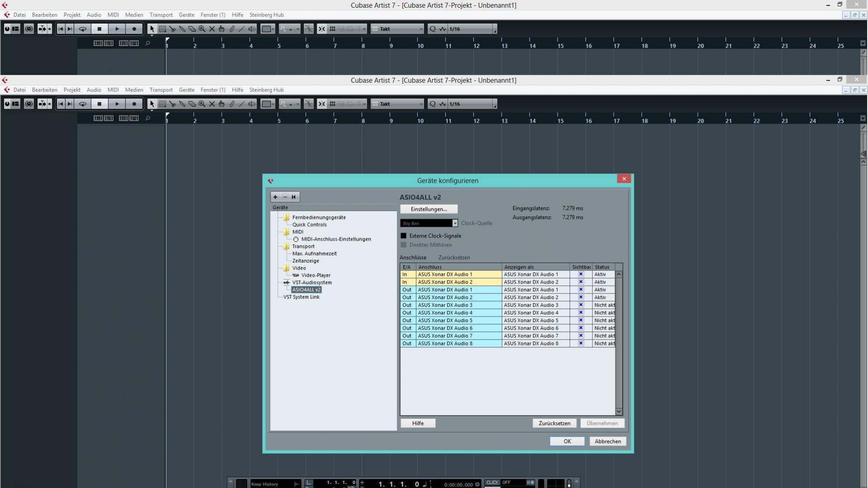Pick the Play speaker tool in lower toolbar
The image size is (868, 488).
pos(252,104)
